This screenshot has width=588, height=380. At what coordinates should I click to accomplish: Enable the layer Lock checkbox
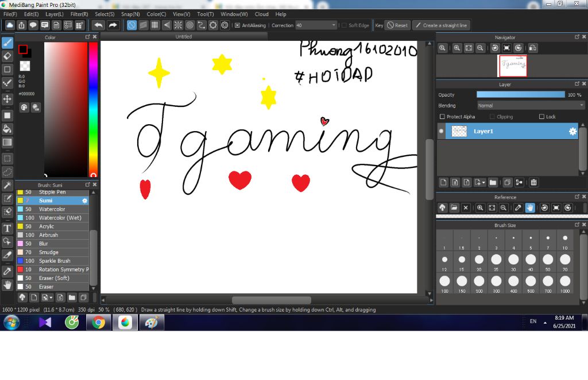click(x=541, y=117)
